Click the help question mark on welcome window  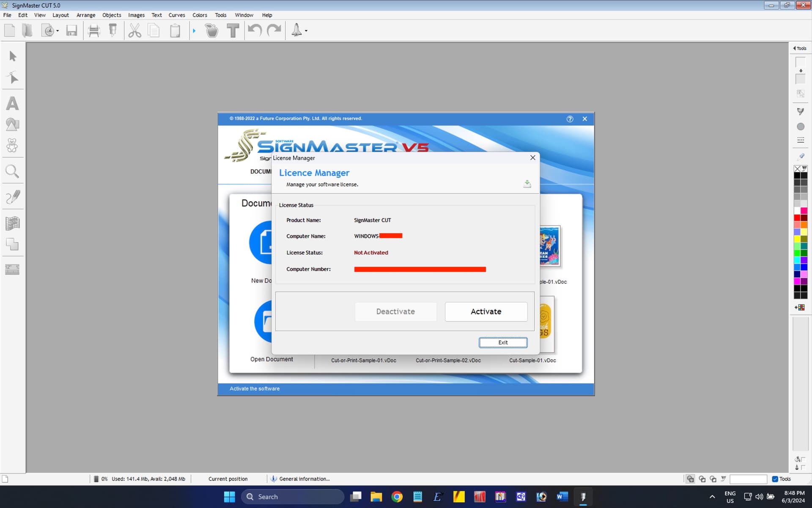point(570,119)
